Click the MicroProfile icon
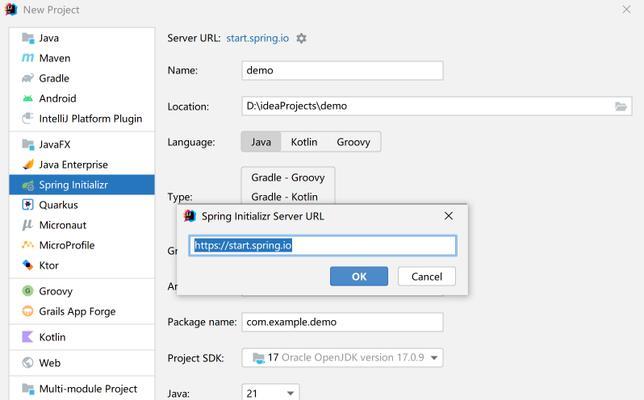Screen dimensions: 644x400 [28, 245]
